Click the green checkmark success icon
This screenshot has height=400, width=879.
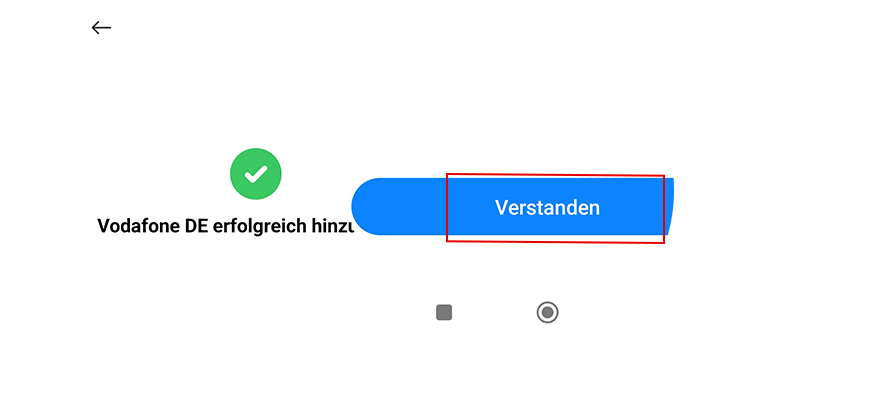click(256, 174)
